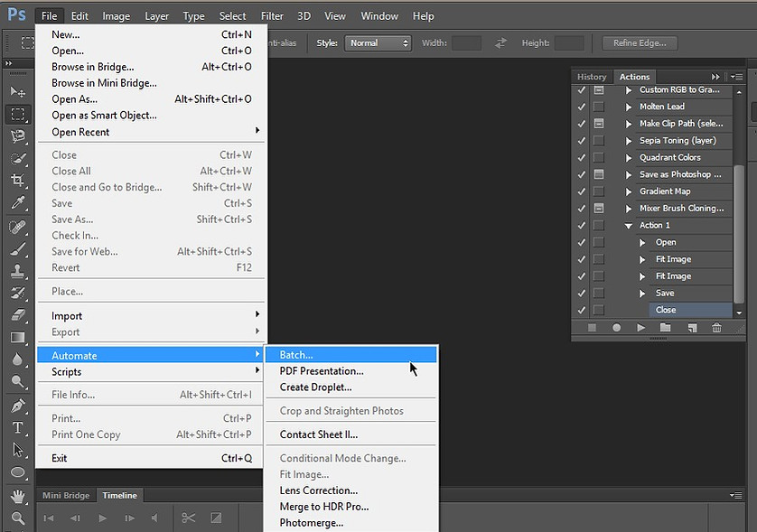The width and height of the screenshot is (757, 532).
Task: Select the Horizontal Type tool
Action: coord(18,428)
